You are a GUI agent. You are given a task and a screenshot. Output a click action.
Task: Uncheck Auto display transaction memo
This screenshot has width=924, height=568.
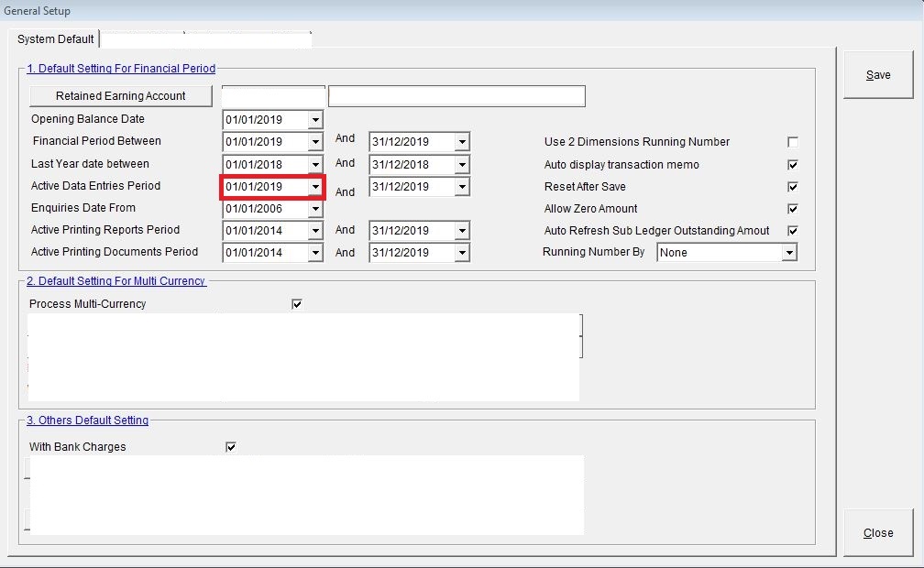click(x=793, y=165)
